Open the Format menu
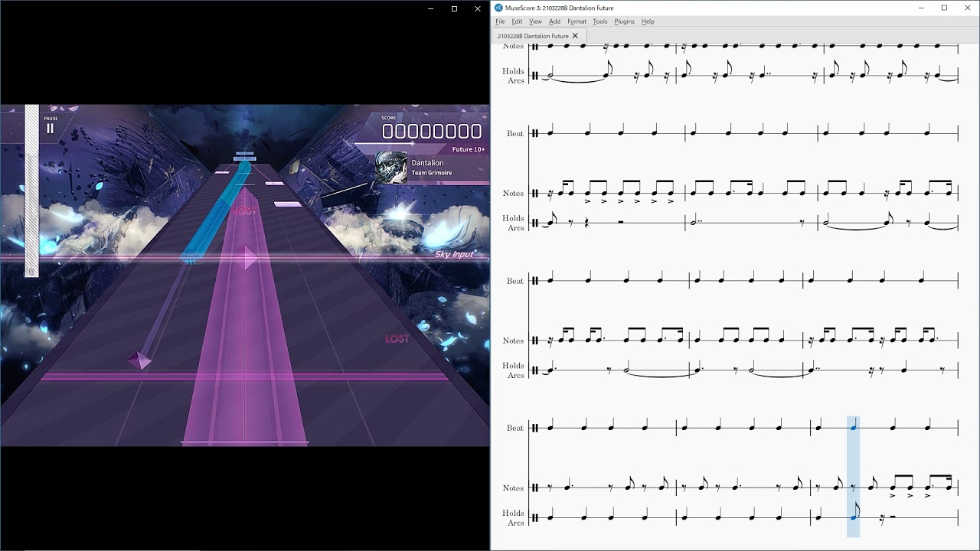Image resolution: width=980 pixels, height=551 pixels. (x=577, y=21)
